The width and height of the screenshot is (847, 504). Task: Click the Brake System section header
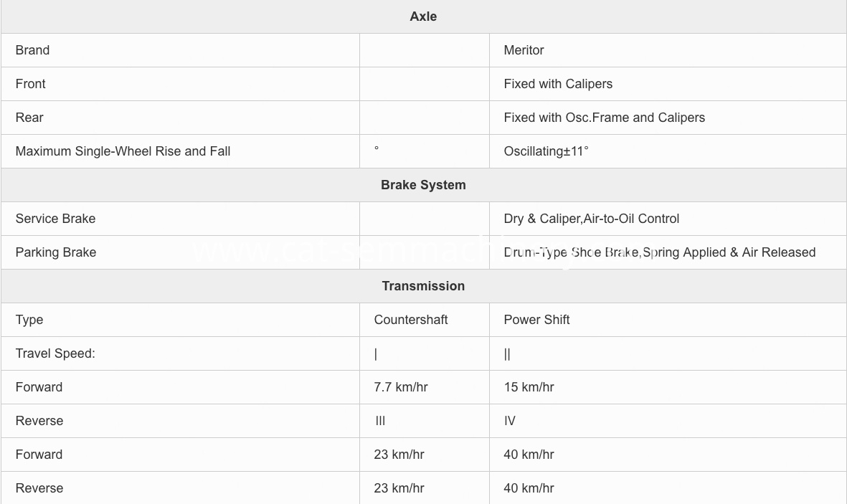423,185
